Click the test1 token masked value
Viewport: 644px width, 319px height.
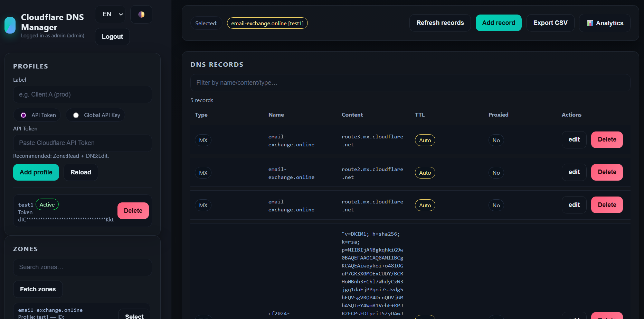[66, 220]
